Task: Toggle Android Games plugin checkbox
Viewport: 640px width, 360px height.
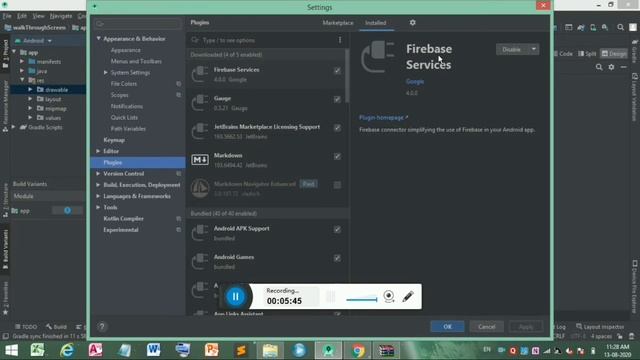Action: coord(337,258)
